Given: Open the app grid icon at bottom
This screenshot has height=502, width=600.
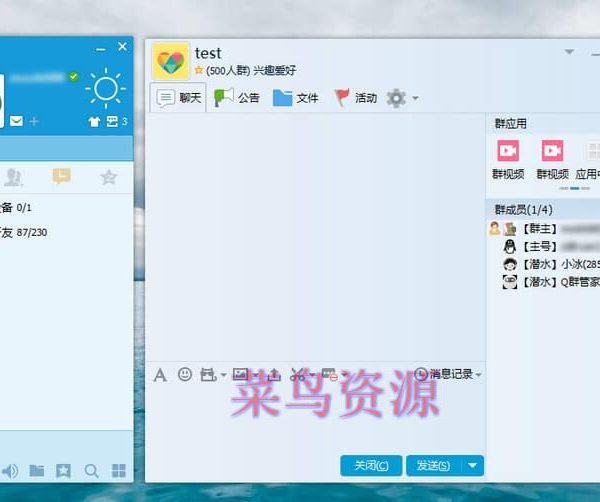Looking at the screenshot, I should click(119, 471).
